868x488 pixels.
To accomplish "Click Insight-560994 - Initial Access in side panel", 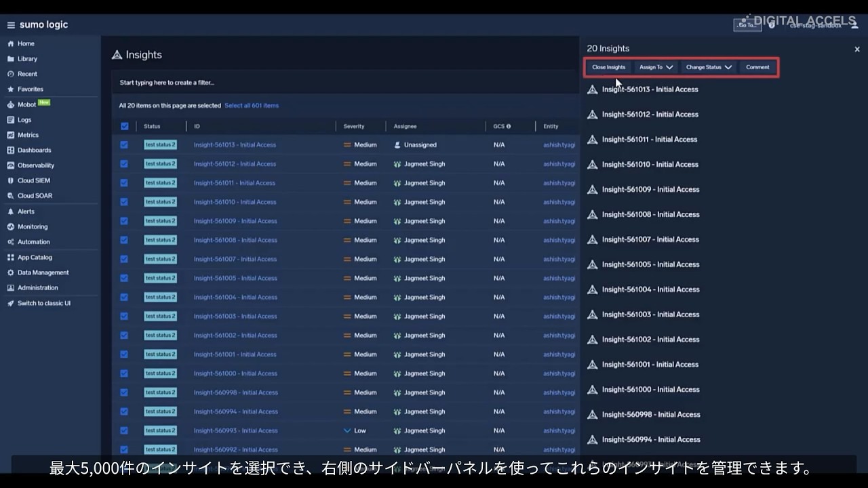I will click(x=651, y=439).
